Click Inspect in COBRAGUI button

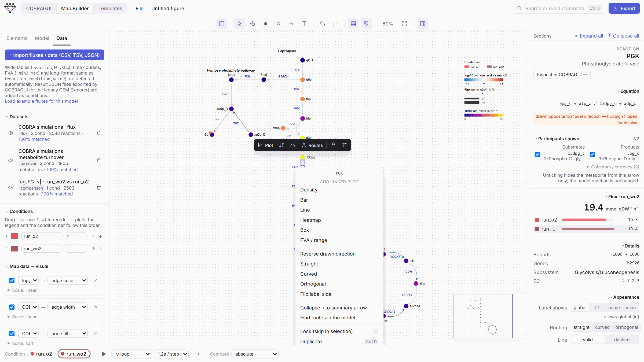click(x=562, y=75)
